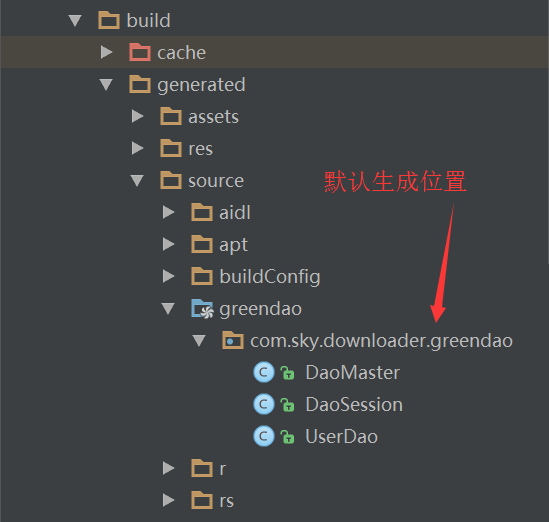
Task: Click the generated folder icon
Action: pos(140,84)
